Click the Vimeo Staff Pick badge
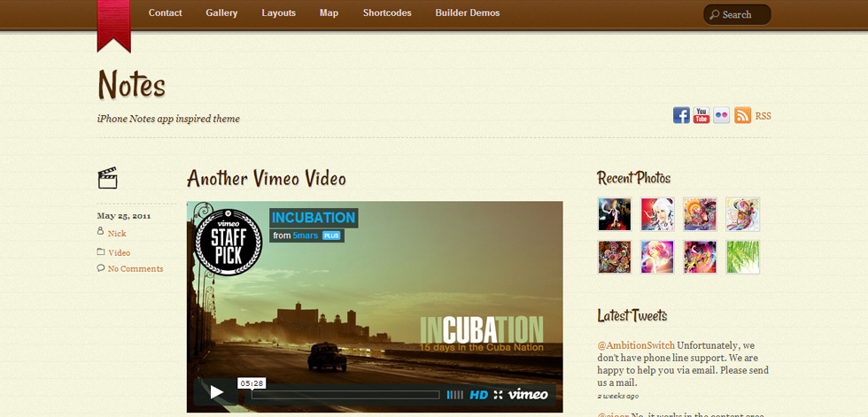The image size is (868, 417). (x=229, y=241)
